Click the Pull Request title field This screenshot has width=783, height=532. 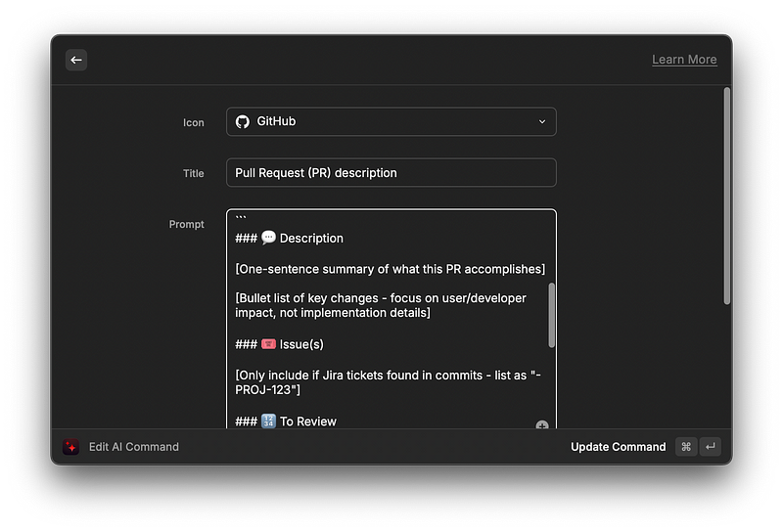(x=391, y=173)
